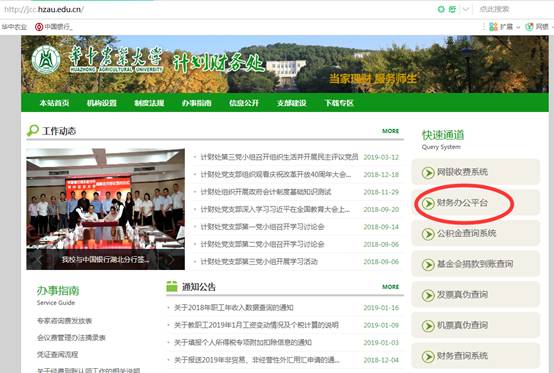Expand the address bar dropdown chevron

466,9
